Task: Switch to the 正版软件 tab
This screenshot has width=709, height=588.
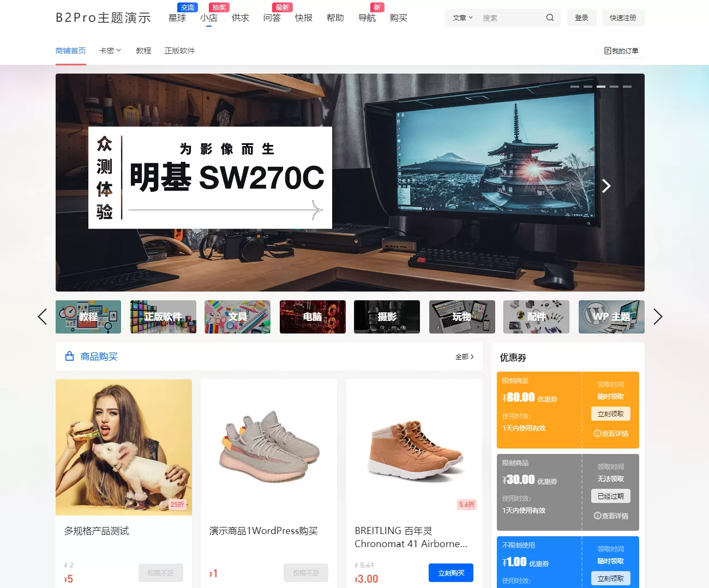Action: tap(179, 51)
